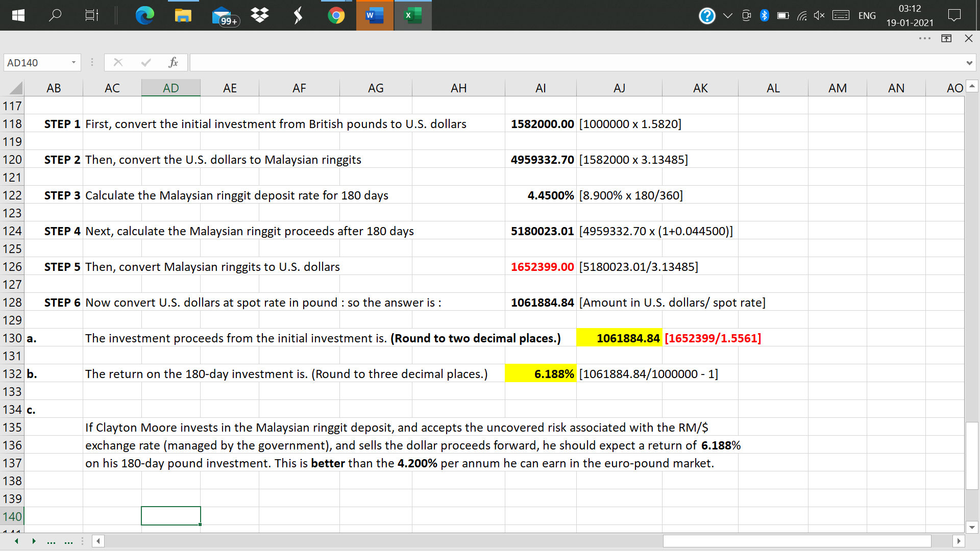This screenshot has height=551, width=980.
Task: Toggle the muted volume icon
Action: click(819, 15)
